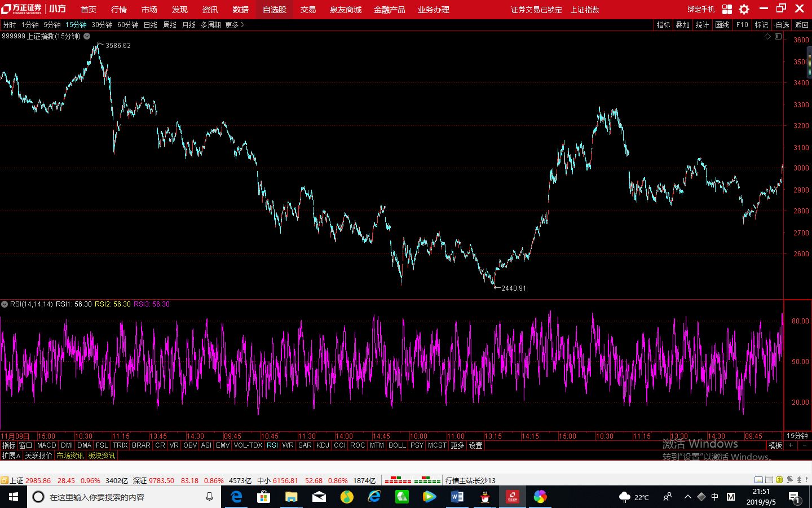The width and height of the screenshot is (812, 508).
Task: Expand the 更多 periods dropdown
Action: click(235, 25)
